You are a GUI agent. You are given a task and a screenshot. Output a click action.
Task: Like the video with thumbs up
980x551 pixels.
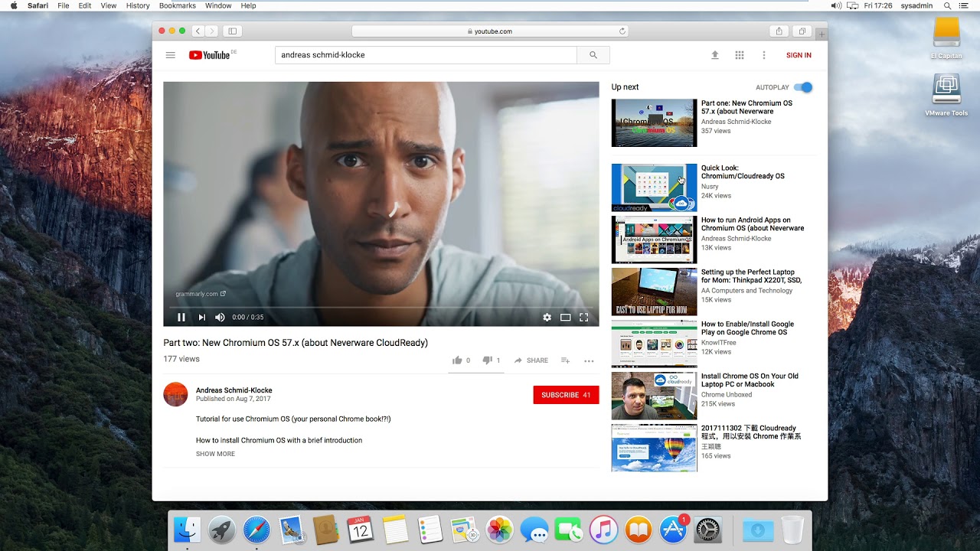pyautogui.click(x=457, y=360)
